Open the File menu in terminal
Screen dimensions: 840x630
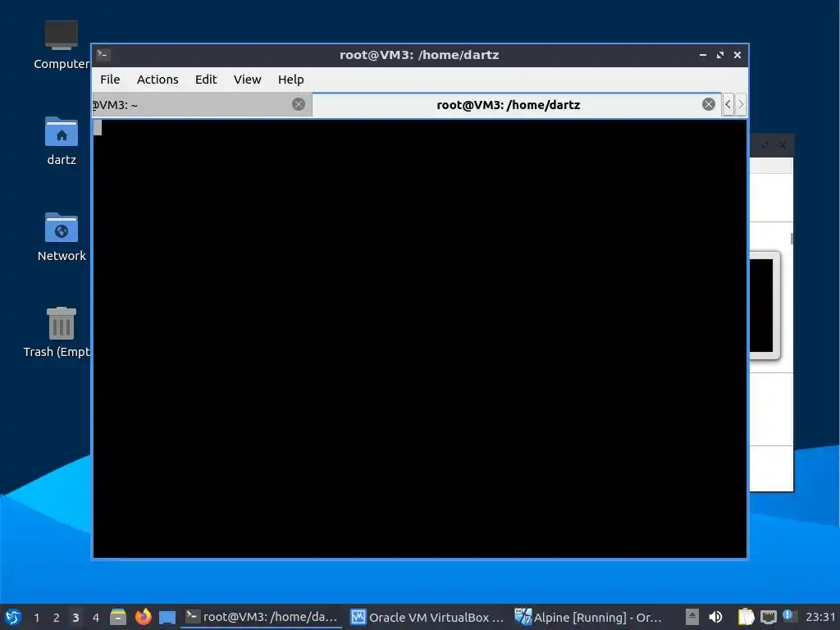point(110,80)
